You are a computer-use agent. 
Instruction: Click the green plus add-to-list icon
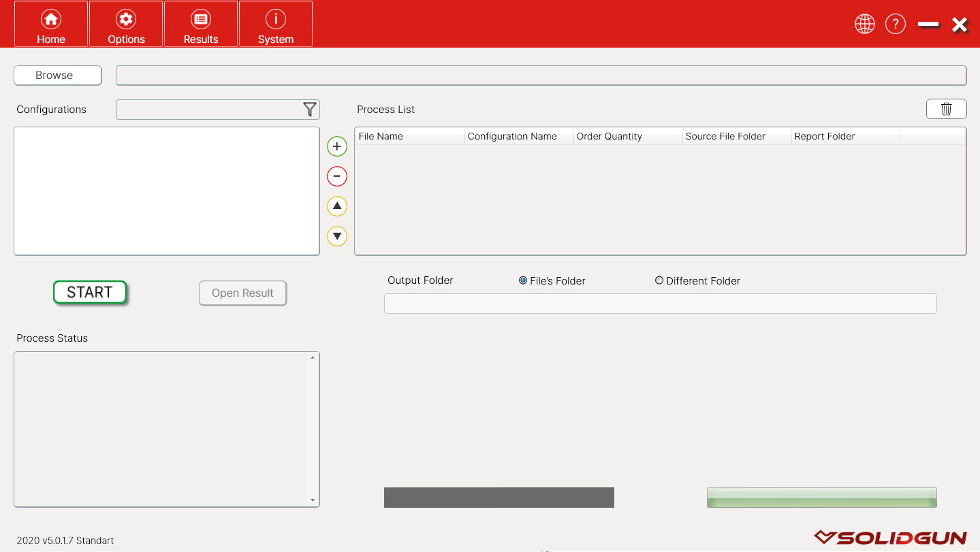click(337, 146)
